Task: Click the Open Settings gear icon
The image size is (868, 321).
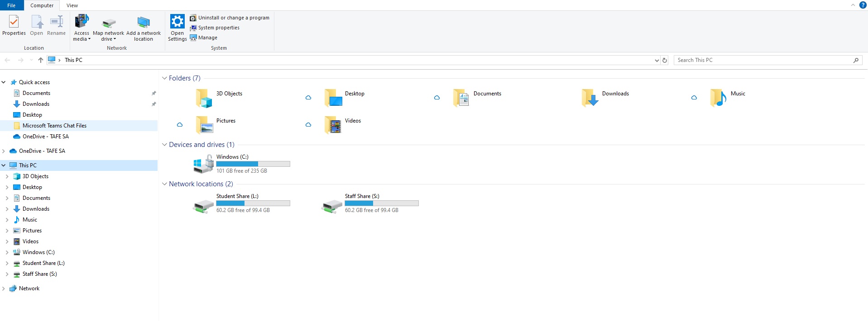Action: click(177, 21)
